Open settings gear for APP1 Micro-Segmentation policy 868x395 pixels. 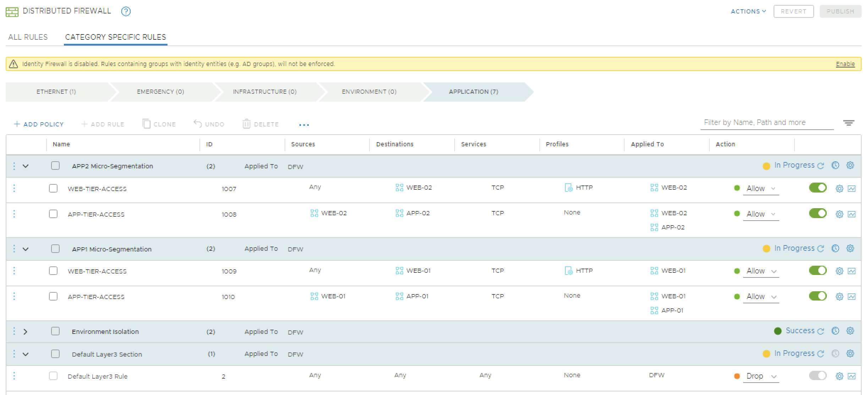[x=850, y=248]
